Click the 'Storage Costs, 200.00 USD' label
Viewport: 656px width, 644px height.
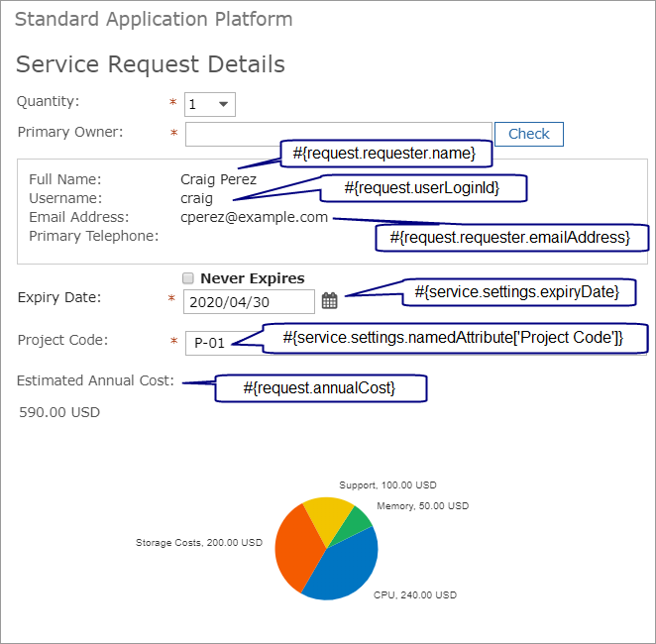click(199, 543)
